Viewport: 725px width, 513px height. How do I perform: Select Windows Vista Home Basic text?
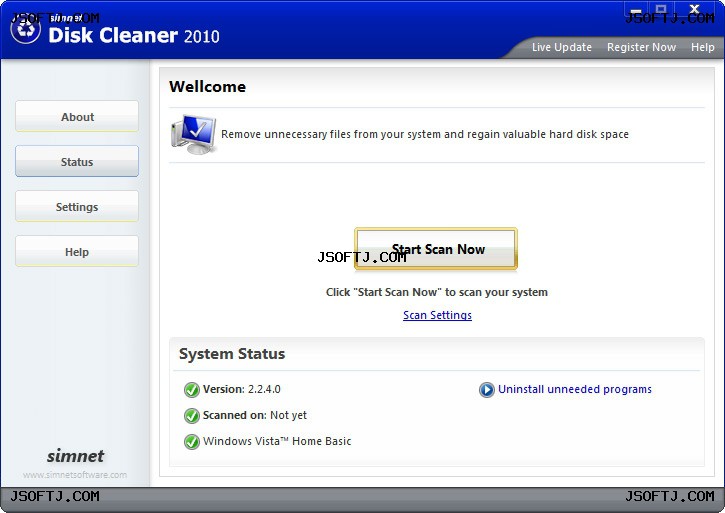(277, 441)
